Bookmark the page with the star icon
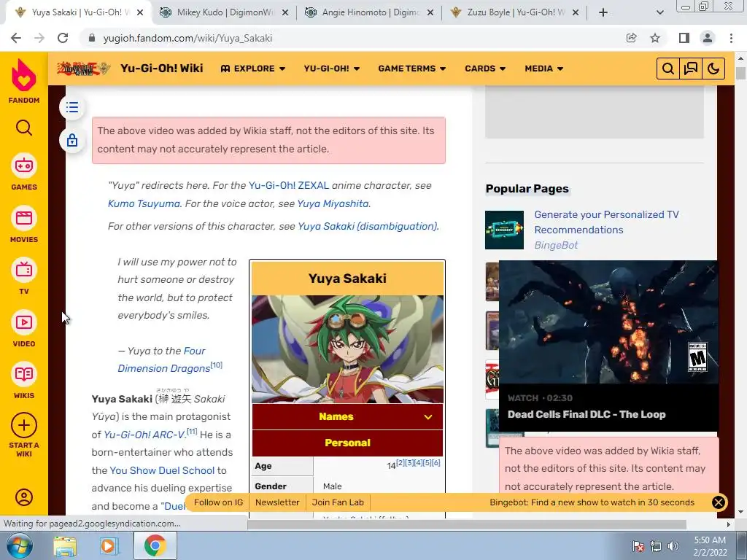Viewport: 747px width, 560px height. [655, 38]
